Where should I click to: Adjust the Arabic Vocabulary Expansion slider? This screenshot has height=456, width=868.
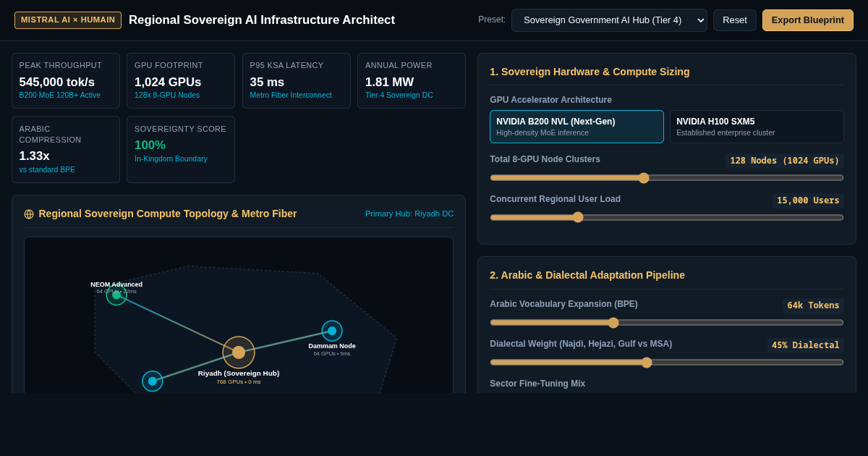667,323
